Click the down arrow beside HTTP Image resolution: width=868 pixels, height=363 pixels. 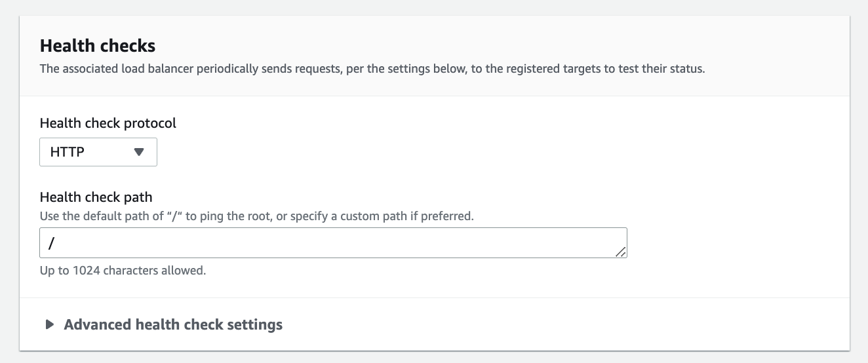pyautogui.click(x=138, y=152)
